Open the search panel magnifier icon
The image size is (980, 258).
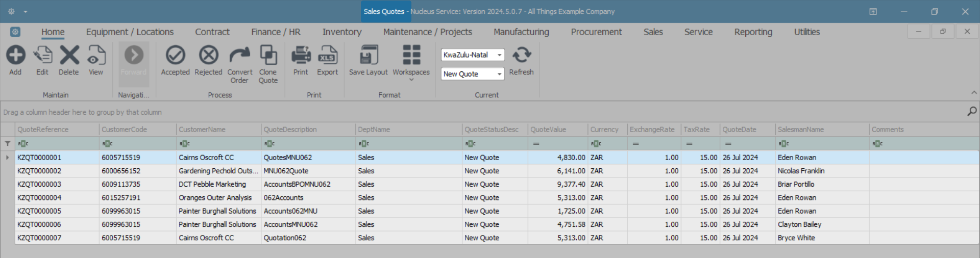(972, 111)
